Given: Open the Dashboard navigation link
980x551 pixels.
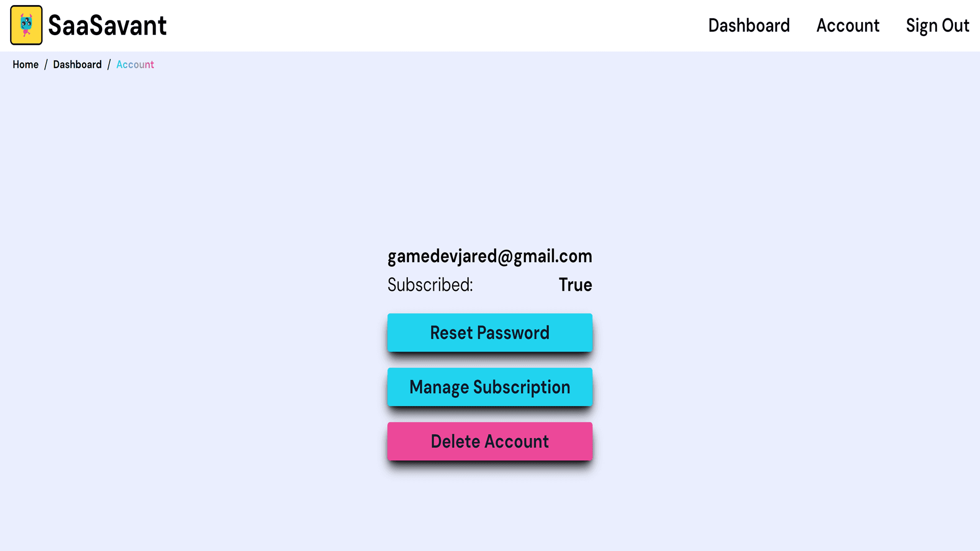Looking at the screenshot, I should pyautogui.click(x=748, y=26).
